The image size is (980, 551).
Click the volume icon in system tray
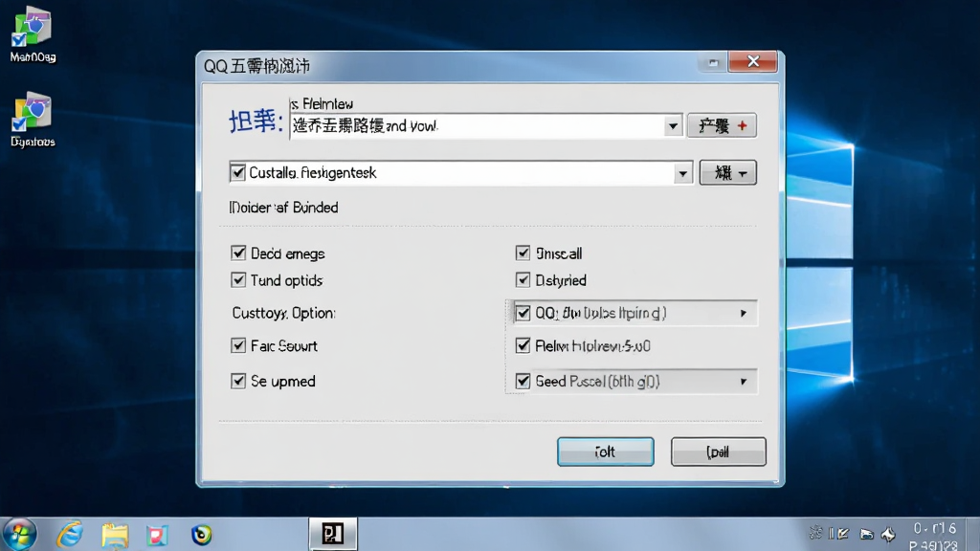(888, 534)
